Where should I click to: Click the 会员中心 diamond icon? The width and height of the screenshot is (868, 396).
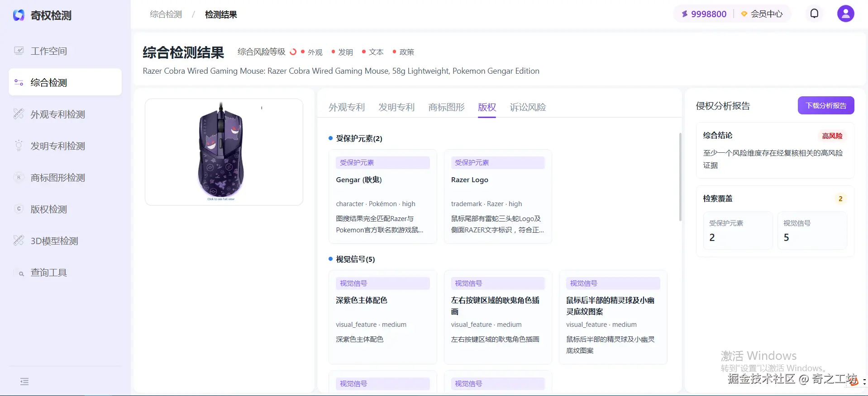tap(744, 14)
